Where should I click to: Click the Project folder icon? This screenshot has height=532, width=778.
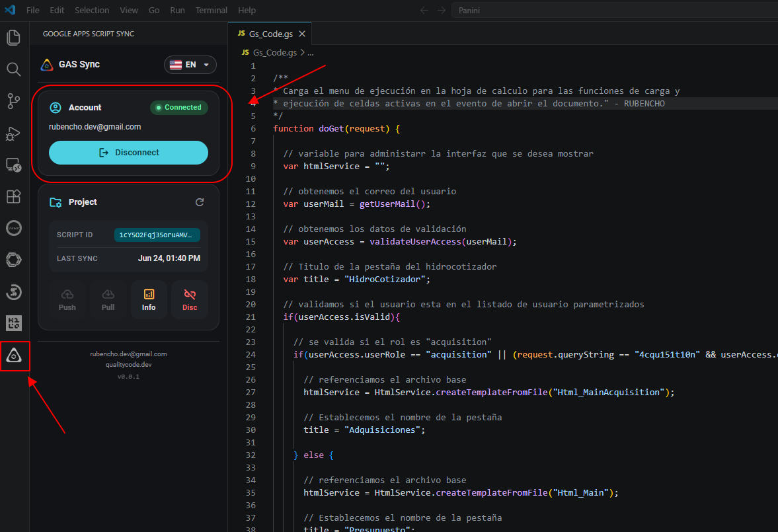(x=56, y=202)
